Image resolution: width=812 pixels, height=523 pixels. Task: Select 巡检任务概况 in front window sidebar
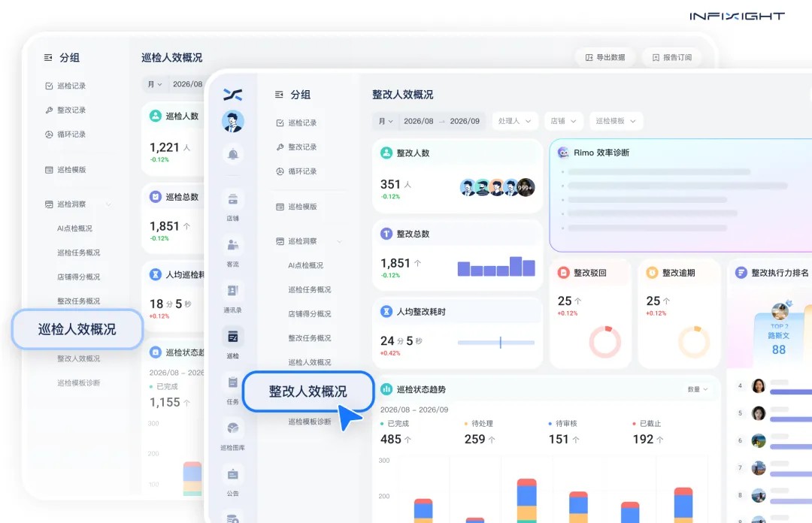pyautogui.click(x=310, y=289)
